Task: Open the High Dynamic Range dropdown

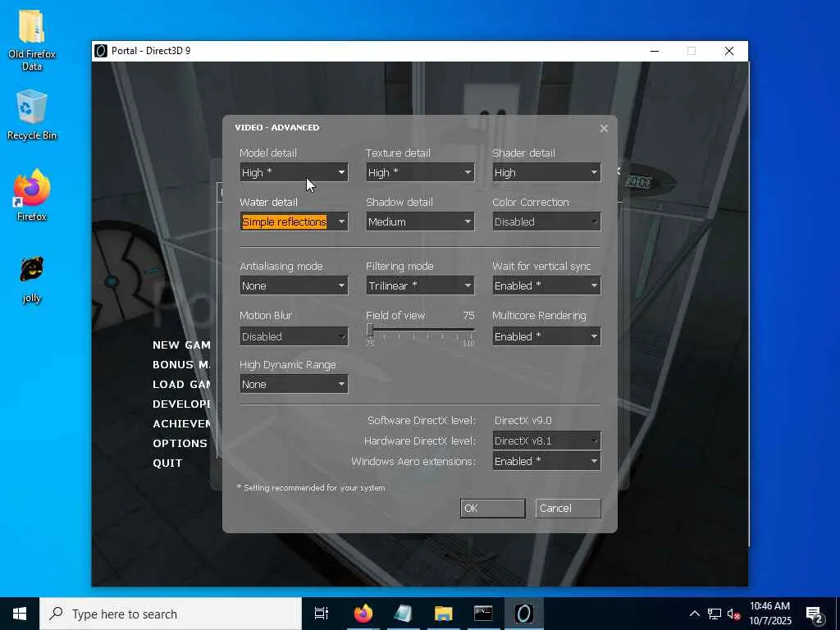Action: (x=294, y=384)
